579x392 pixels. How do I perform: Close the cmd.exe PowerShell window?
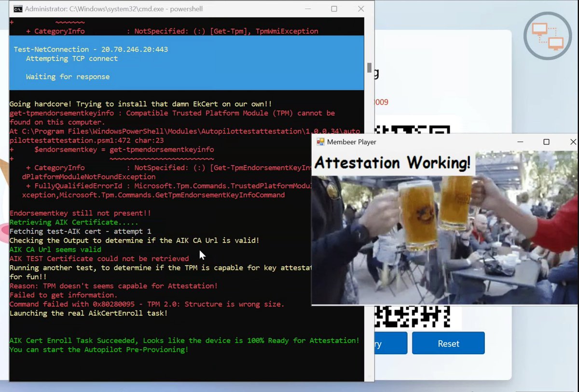tap(361, 9)
